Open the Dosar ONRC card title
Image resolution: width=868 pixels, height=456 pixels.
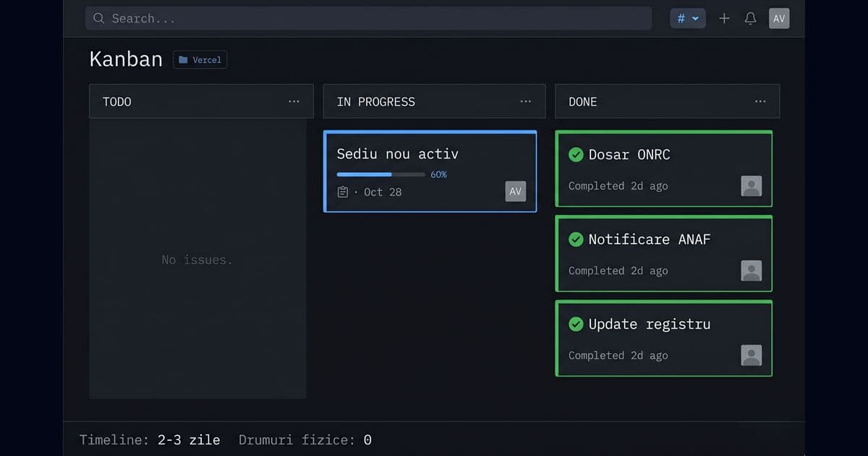click(x=629, y=154)
